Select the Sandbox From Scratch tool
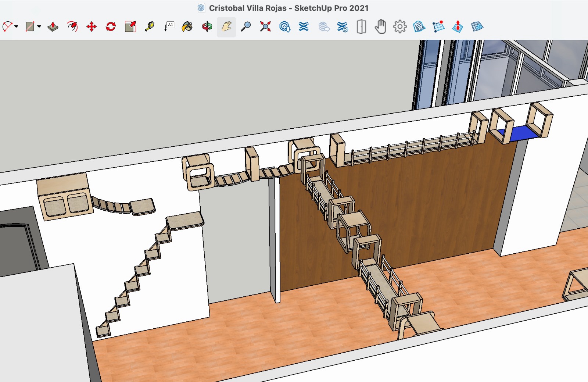Image resolution: width=588 pixels, height=382 pixels. coord(438,26)
